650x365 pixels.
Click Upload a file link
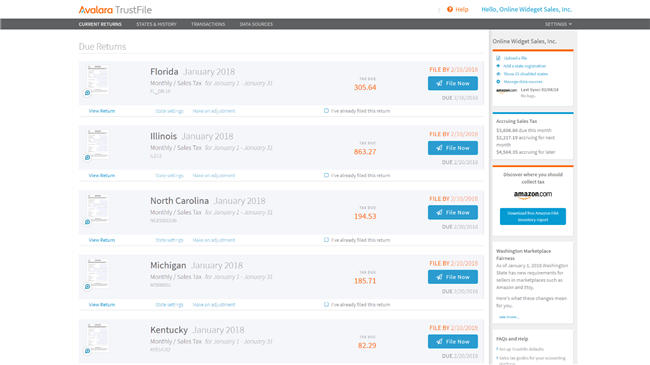(515, 58)
